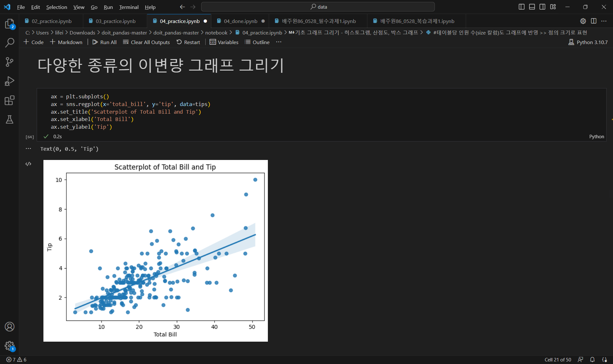Toggle the Secondary Side Bar layout
The width and height of the screenshot is (613, 364).
tap(542, 7)
